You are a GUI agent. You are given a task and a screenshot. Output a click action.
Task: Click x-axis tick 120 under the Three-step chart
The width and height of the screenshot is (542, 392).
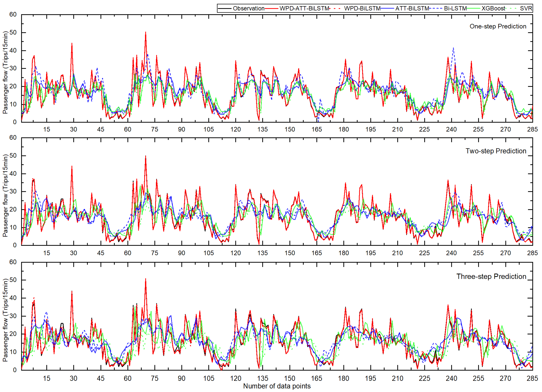[x=236, y=378]
